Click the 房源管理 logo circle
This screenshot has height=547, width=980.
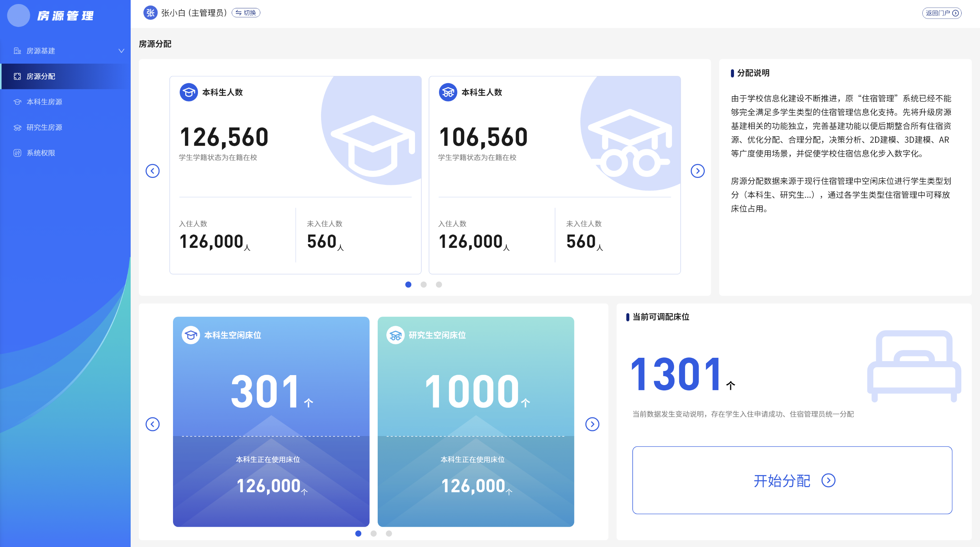[x=18, y=15]
